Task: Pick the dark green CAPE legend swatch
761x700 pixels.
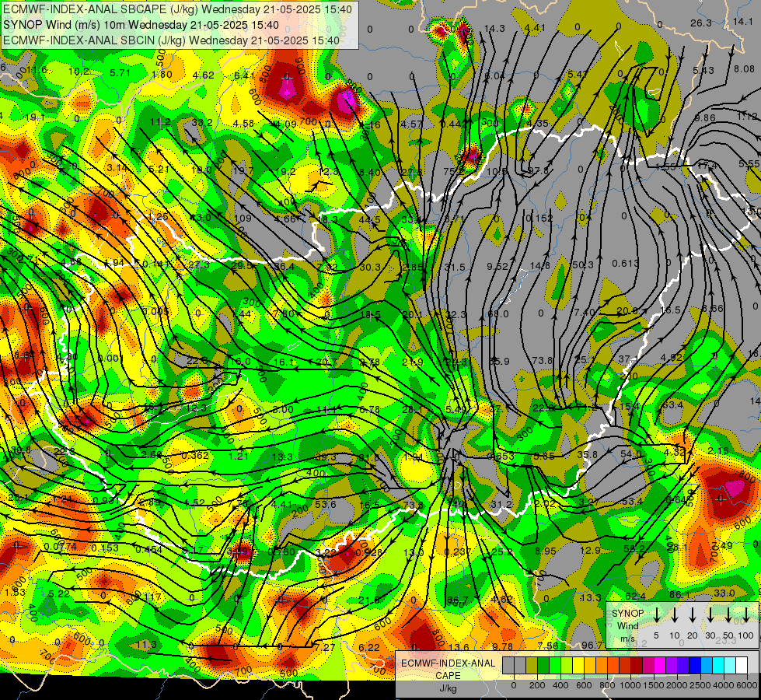Action: [x=543, y=666]
